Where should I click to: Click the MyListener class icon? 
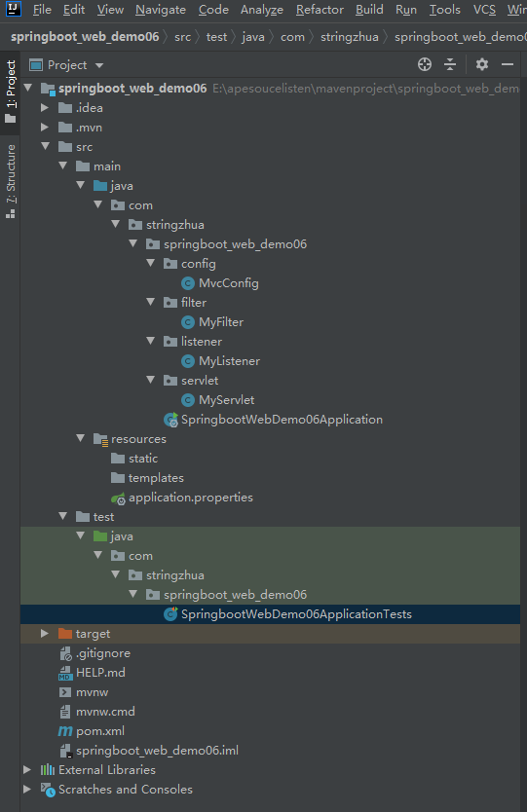point(188,361)
